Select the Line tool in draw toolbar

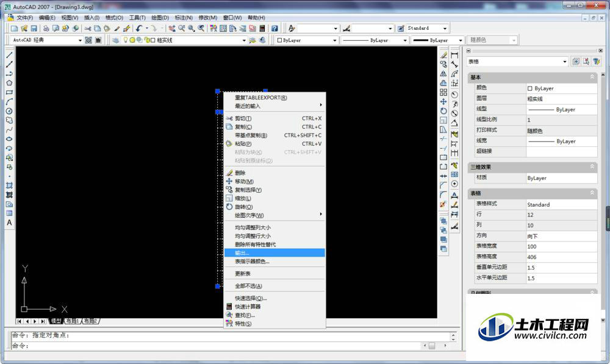click(9, 55)
